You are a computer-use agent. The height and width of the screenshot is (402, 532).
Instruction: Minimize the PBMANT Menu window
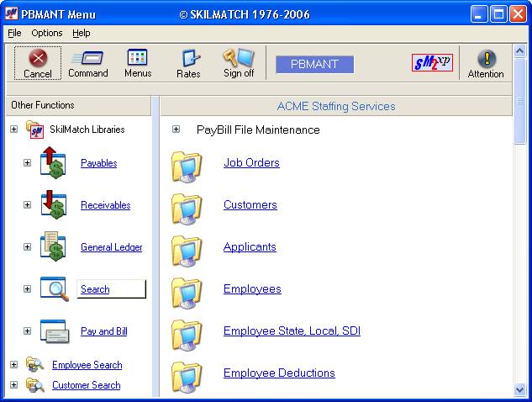(479, 14)
